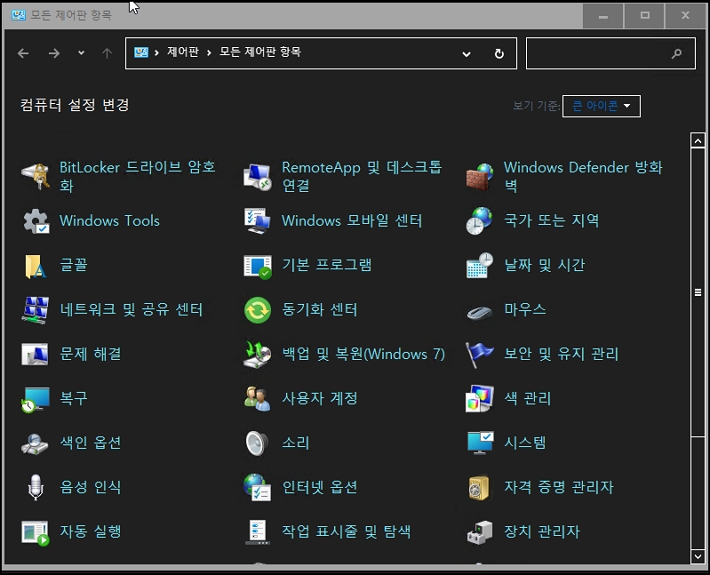
Task: Open the 장치 관리자 text link
Action: (542, 532)
